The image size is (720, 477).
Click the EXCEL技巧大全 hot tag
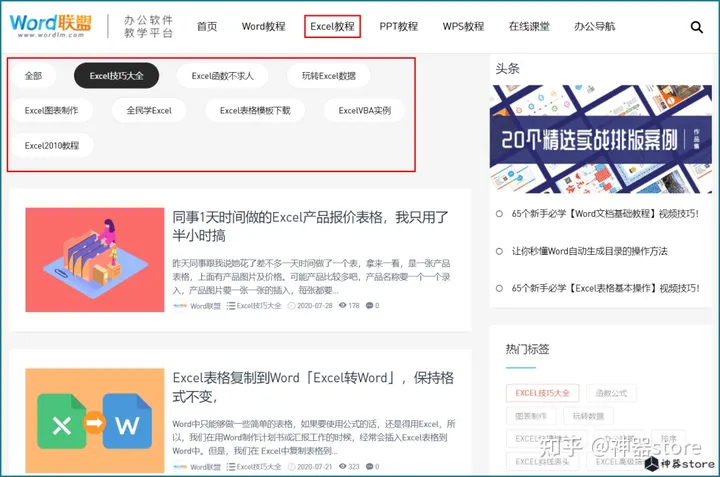tap(542, 393)
